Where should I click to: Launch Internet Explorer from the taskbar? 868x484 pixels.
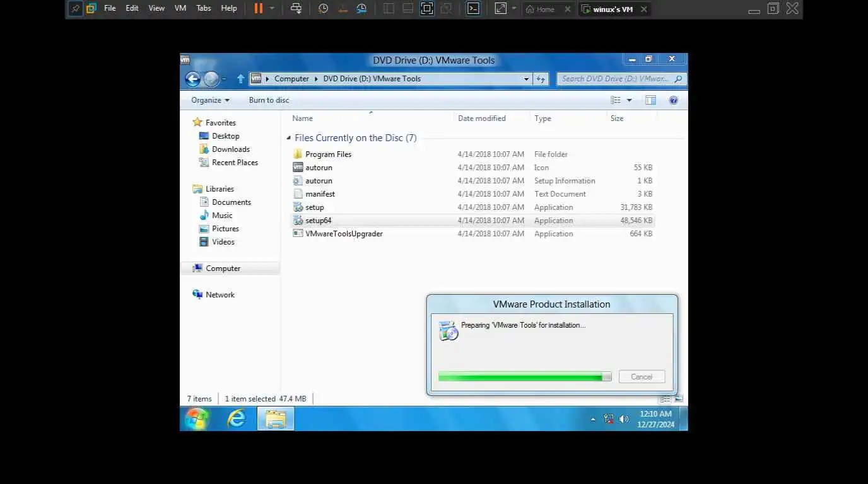pyautogui.click(x=237, y=418)
